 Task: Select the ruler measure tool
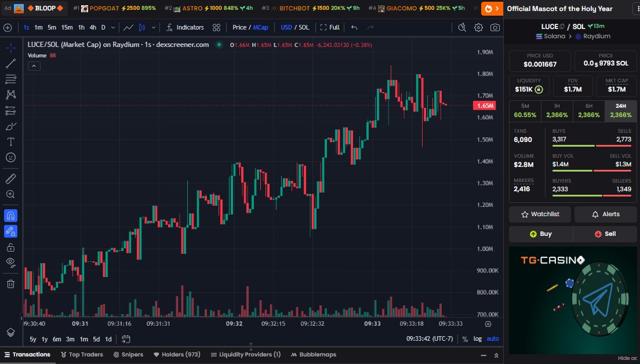tap(10, 179)
